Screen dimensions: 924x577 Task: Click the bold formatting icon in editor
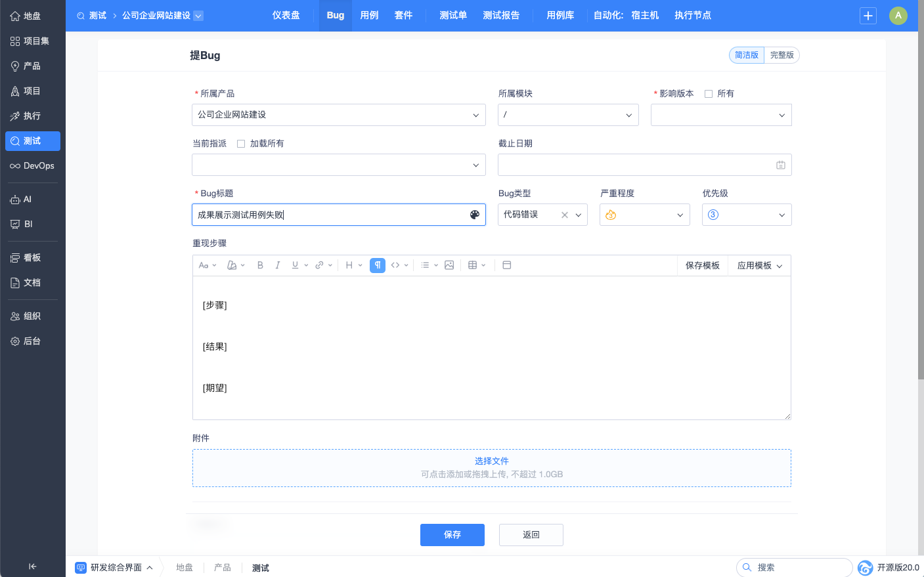click(x=260, y=265)
